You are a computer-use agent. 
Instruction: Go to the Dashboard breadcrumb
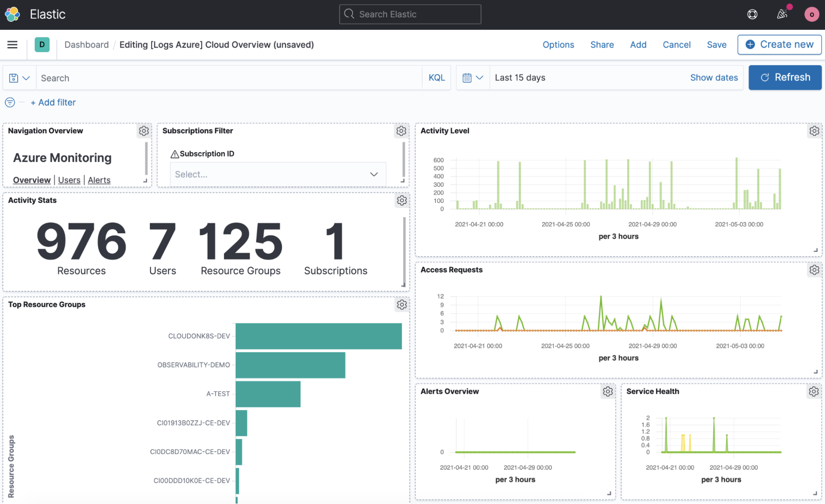87,45
